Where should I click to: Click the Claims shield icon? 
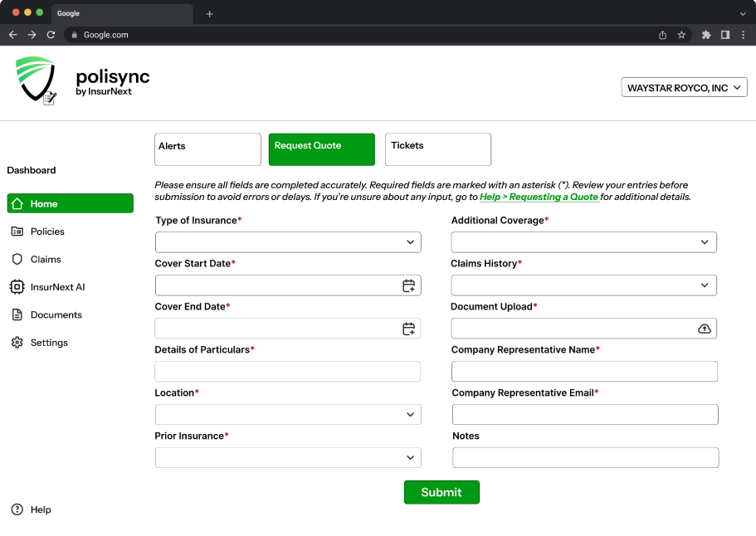tap(17, 260)
